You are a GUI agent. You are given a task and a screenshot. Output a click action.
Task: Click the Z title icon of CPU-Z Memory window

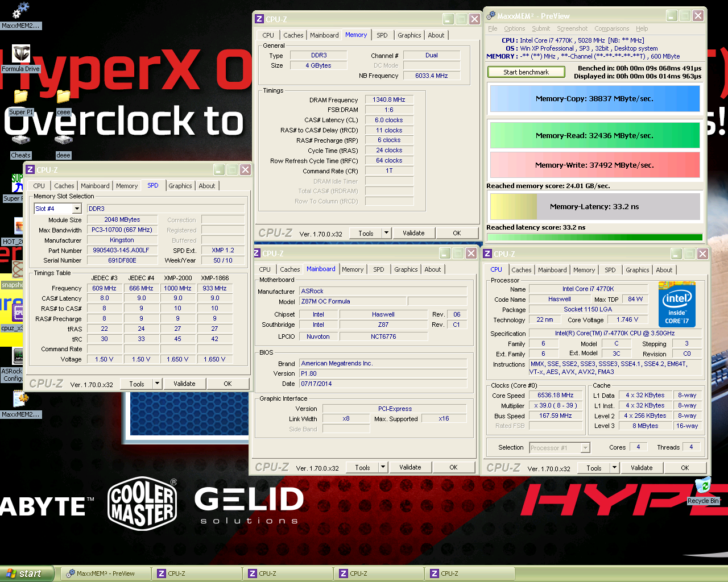[259, 19]
